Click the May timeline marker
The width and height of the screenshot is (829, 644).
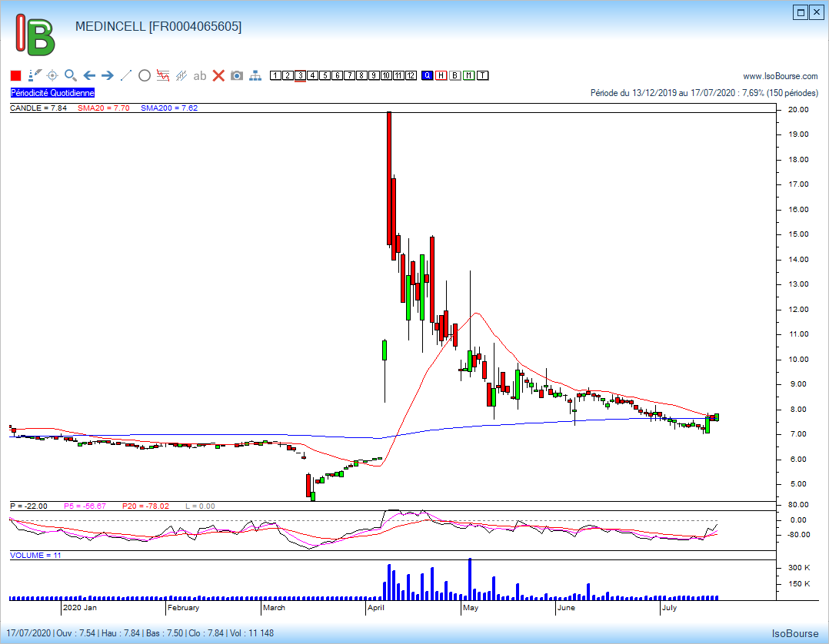click(x=471, y=608)
